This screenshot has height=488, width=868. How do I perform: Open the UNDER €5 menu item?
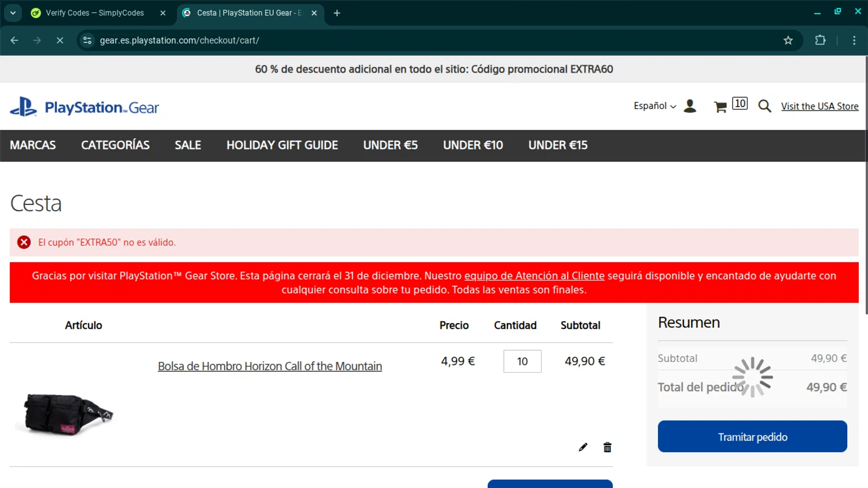pyautogui.click(x=391, y=145)
